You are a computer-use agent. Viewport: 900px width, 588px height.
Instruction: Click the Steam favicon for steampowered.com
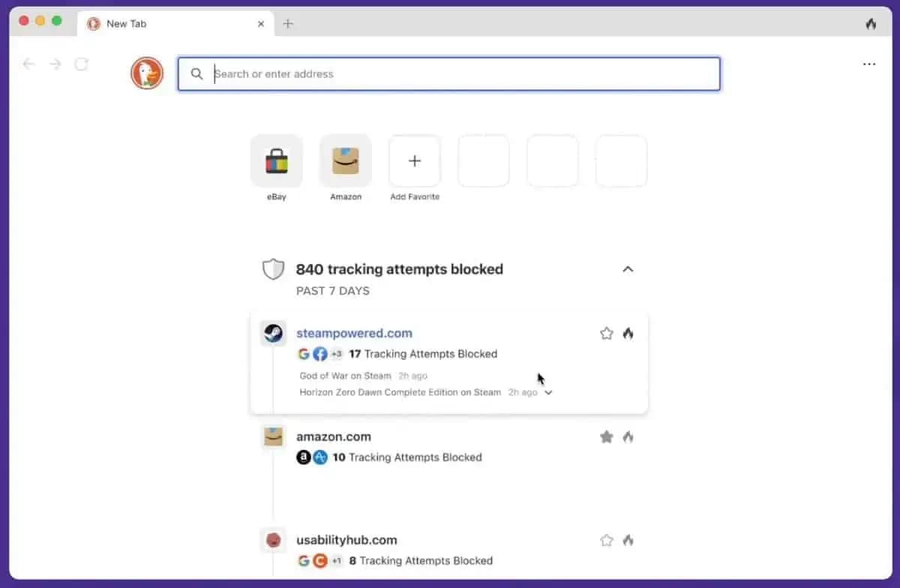point(273,333)
